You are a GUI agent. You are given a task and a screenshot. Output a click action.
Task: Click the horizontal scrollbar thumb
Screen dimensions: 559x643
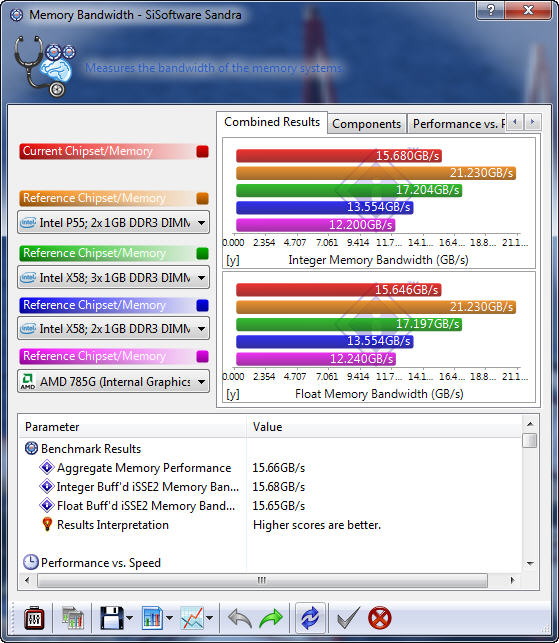click(x=262, y=580)
